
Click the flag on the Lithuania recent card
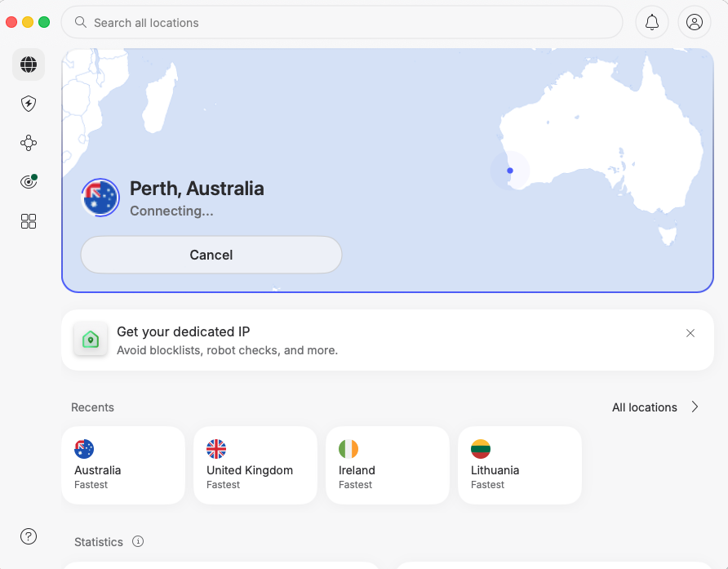coord(481,449)
